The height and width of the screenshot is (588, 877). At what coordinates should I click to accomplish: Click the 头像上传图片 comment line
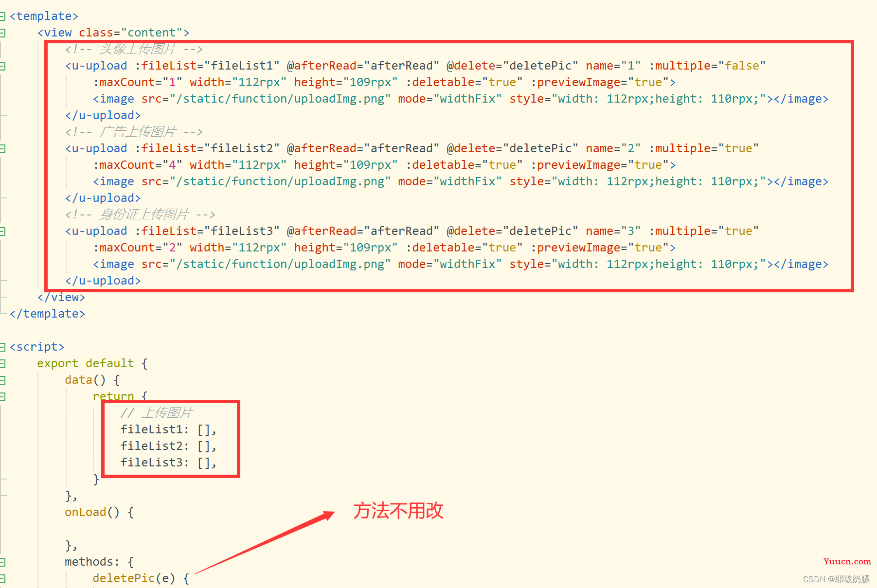pos(134,49)
